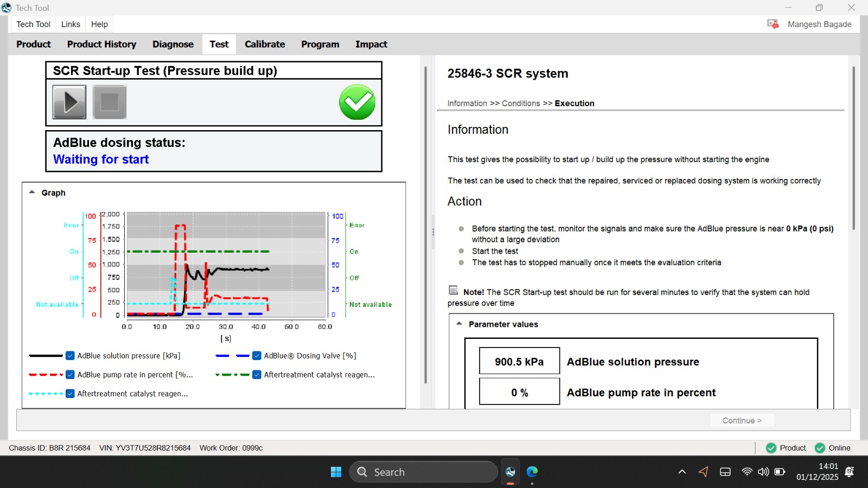Click the note icon before the Note text
The width and height of the screenshot is (868, 488).
[x=454, y=290]
